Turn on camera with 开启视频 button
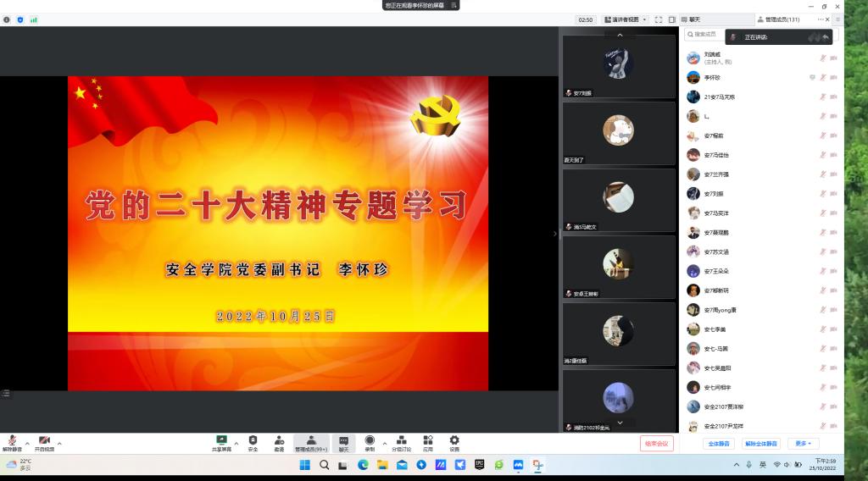The width and height of the screenshot is (868, 481). (x=44, y=443)
